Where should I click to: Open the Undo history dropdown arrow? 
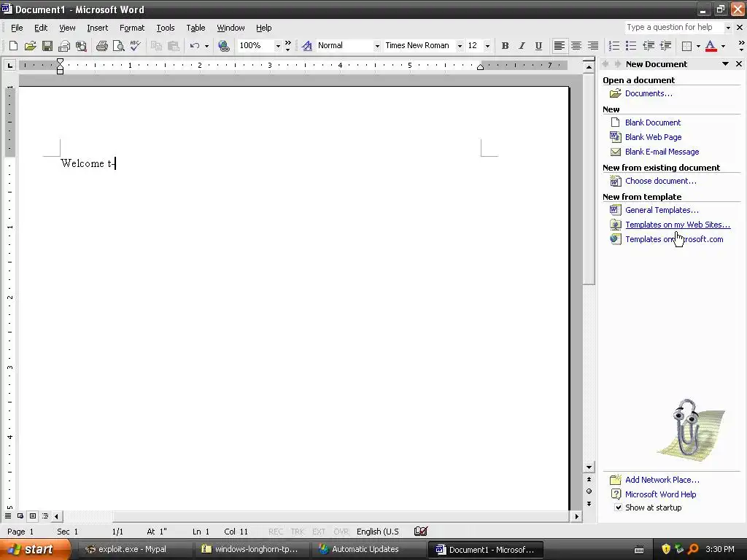206,46
